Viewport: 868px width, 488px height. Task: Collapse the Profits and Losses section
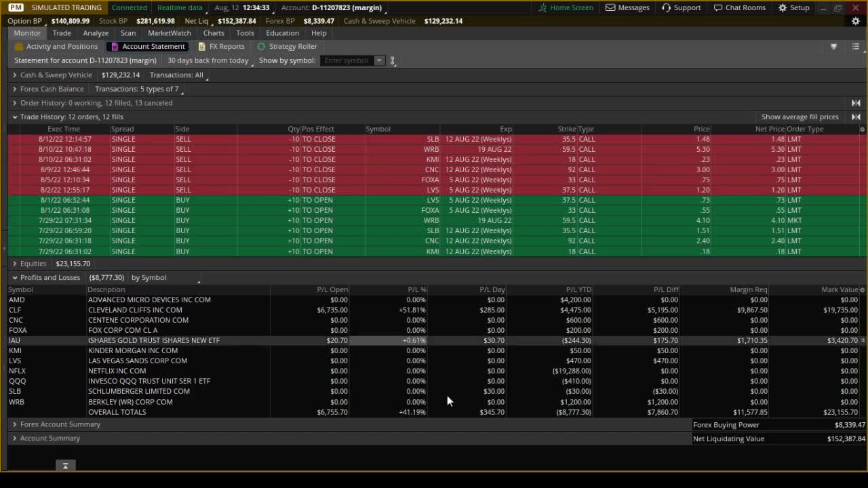pyautogui.click(x=14, y=277)
